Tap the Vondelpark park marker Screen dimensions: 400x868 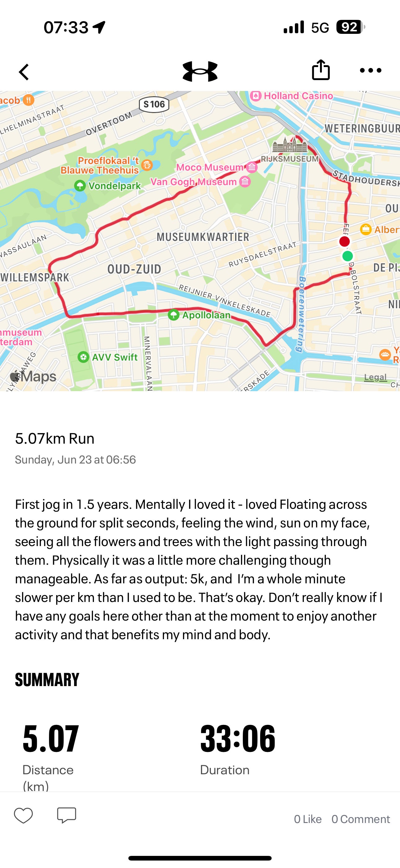pyautogui.click(x=80, y=186)
